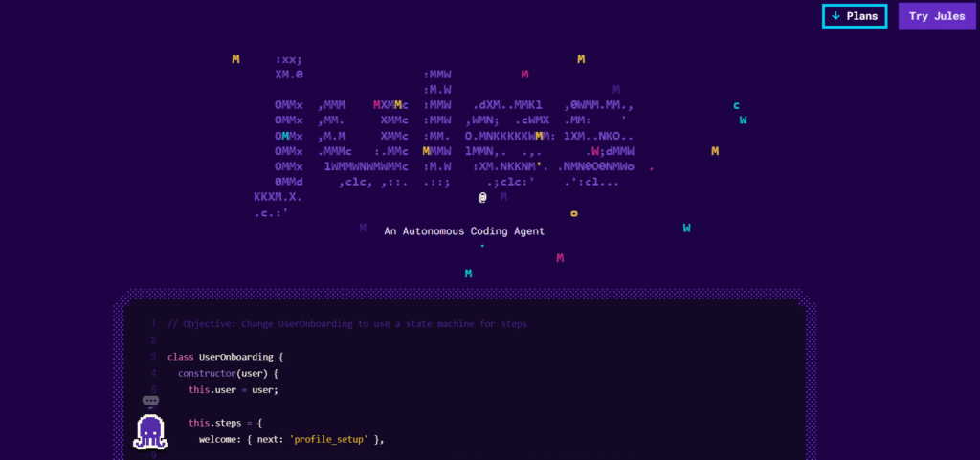Click the down arrow in the Plans button
This screenshot has width=980, height=460.
(x=835, y=16)
